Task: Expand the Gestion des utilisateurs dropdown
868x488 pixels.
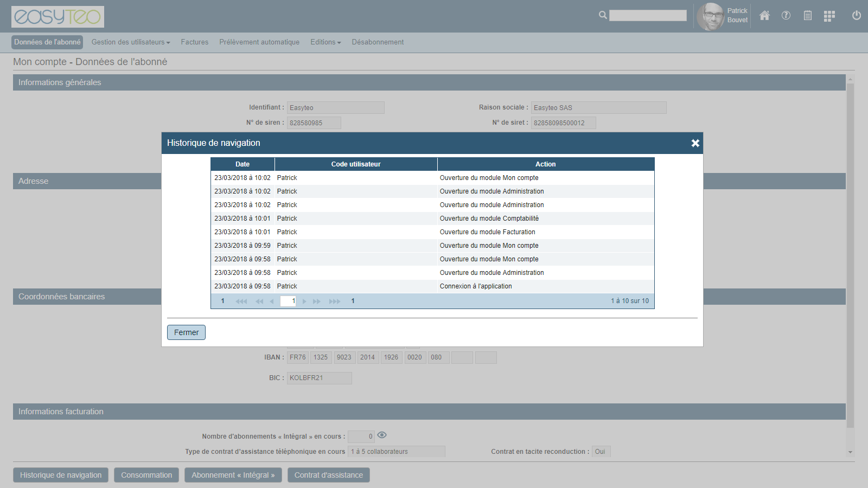Action: click(x=130, y=42)
